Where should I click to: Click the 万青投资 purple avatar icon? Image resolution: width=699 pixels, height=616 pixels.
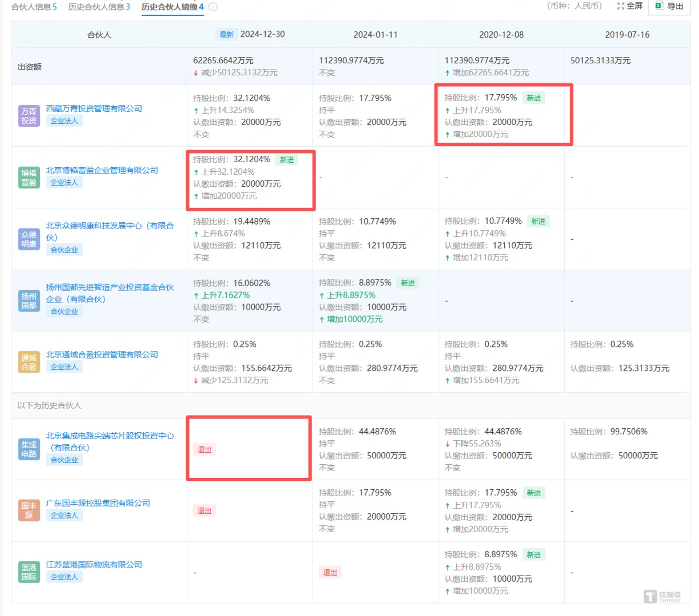(28, 114)
